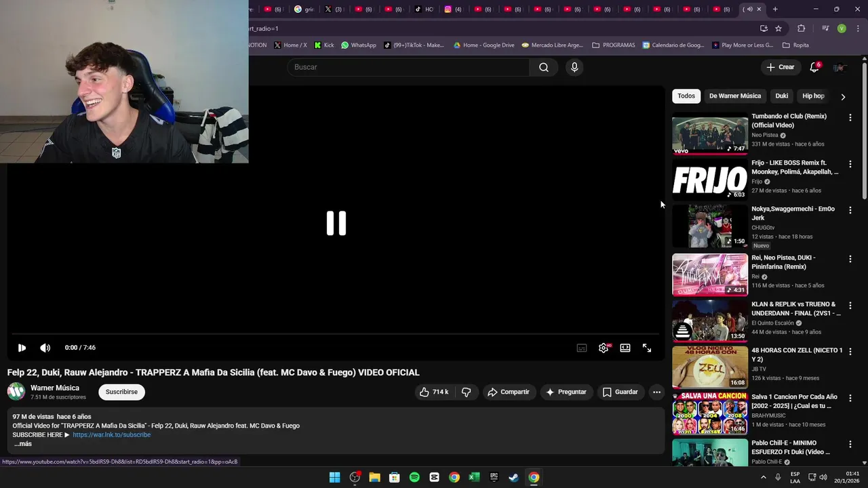The image size is (868, 488).
Task: Open options for Tumbando el Club video
Action: coord(850,117)
